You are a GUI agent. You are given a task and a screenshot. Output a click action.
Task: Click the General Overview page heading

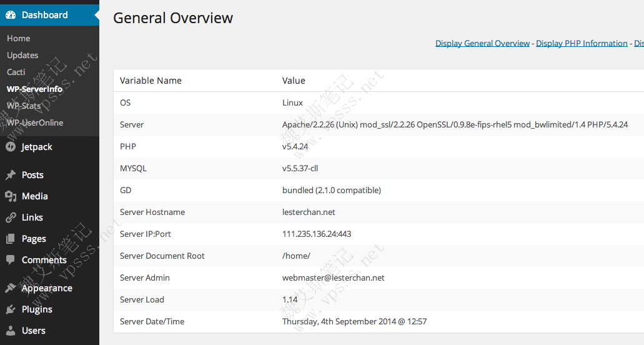coord(173,18)
